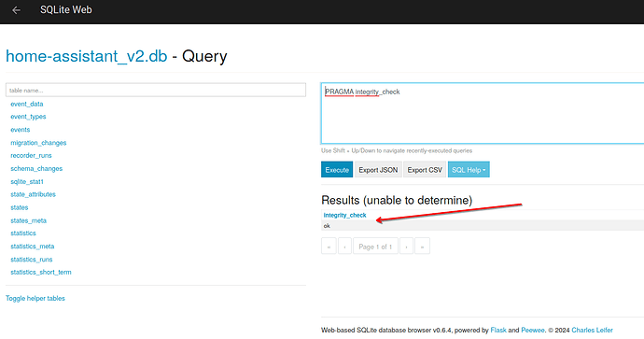Open the event_data table
The image size is (644, 339).
[x=27, y=104]
